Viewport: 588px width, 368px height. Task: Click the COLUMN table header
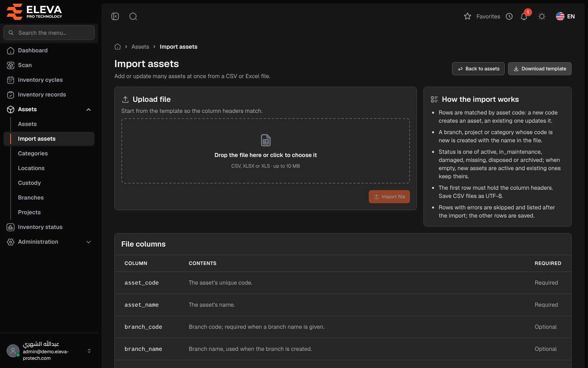[136, 263]
